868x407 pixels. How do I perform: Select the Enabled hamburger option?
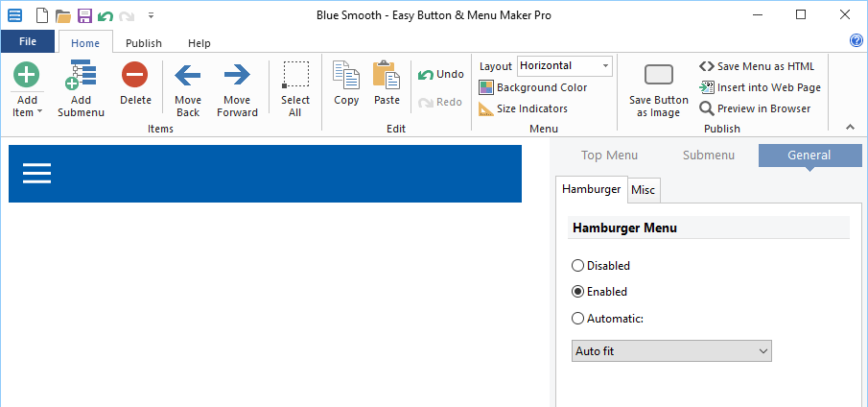(x=577, y=292)
